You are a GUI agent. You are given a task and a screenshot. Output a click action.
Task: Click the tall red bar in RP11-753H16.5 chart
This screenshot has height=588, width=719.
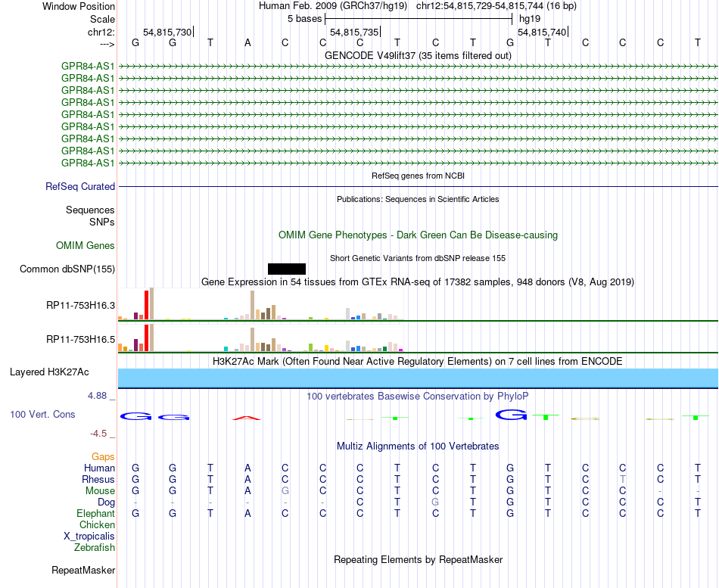[146, 338]
